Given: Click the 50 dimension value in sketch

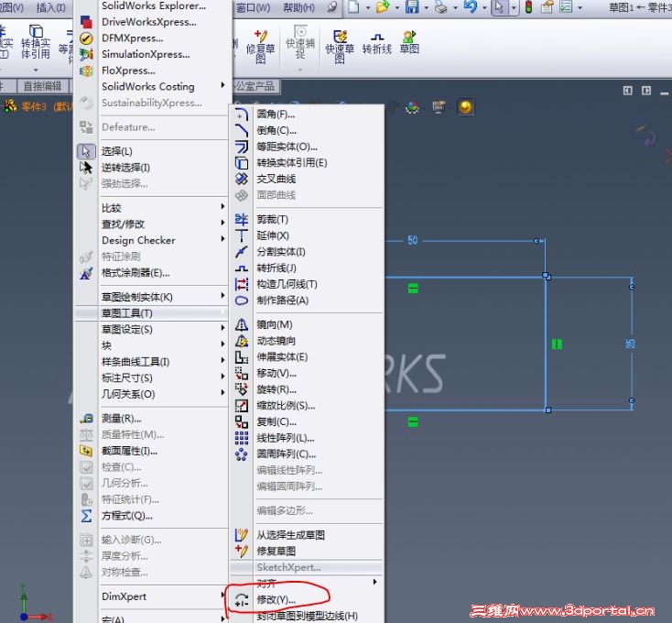Looking at the screenshot, I should coord(412,240).
